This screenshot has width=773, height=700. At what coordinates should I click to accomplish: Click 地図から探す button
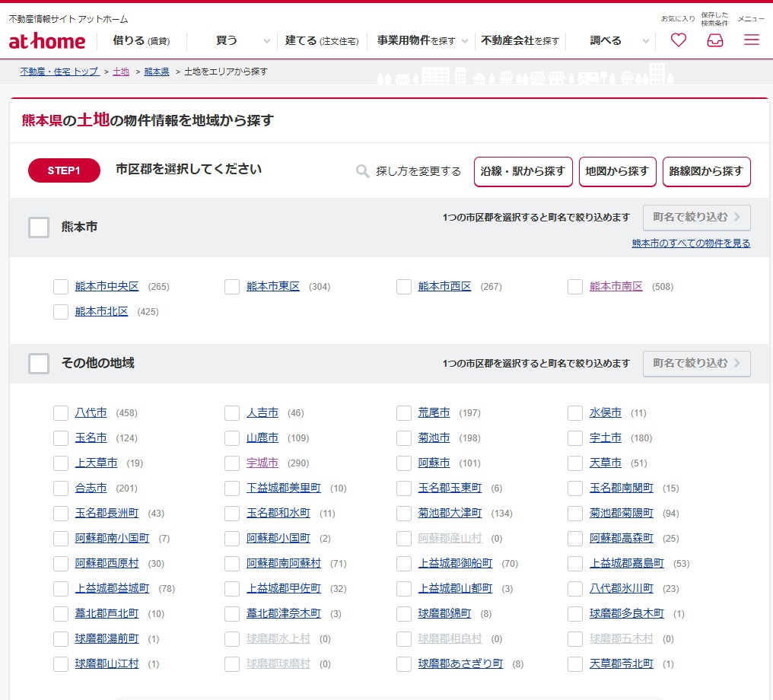pos(616,171)
